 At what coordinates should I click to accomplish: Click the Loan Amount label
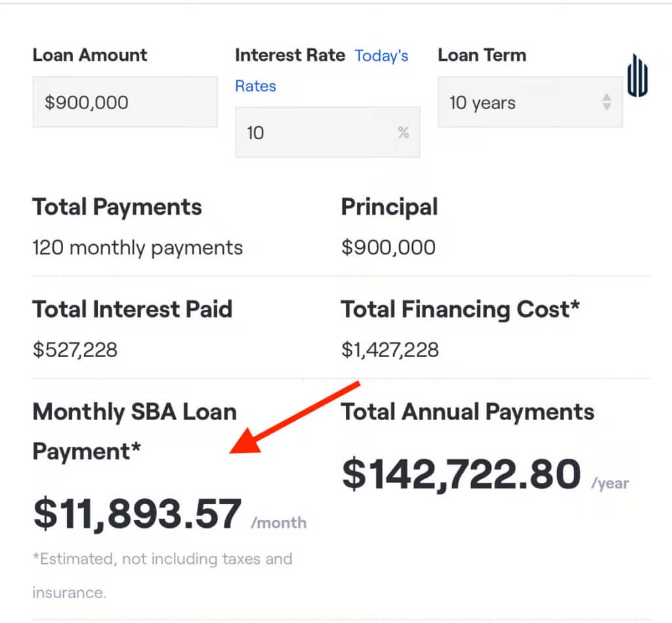[x=90, y=55]
